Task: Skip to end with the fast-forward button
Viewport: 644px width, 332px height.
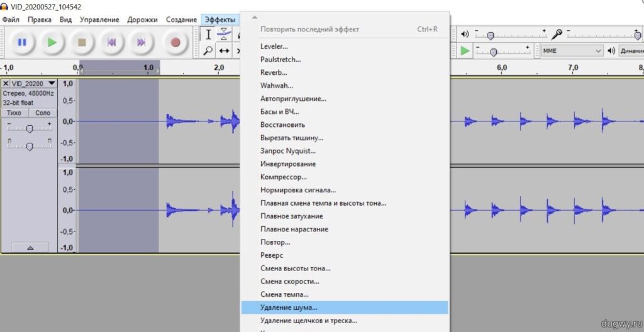Action: [x=142, y=42]
